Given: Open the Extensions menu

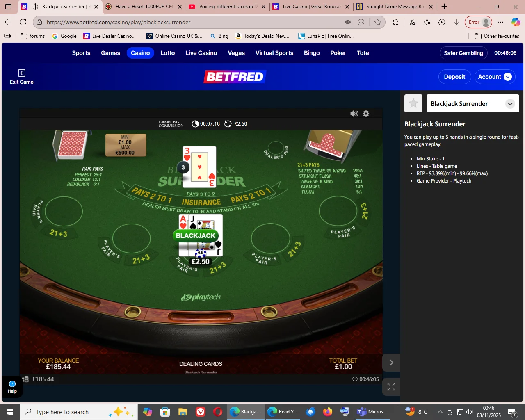Looking at the screenshot, I should [x=395, y=22].
